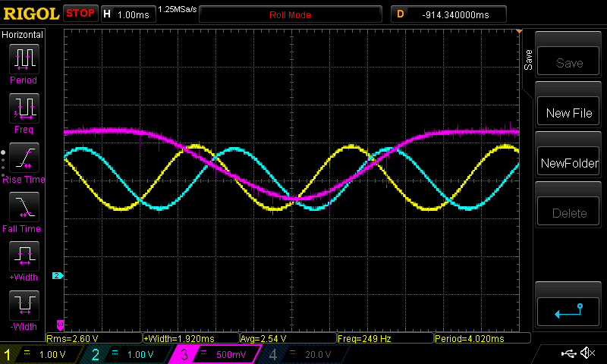Click the Avg=2.54 V measurement readout
This screenshot has height=364, width=607.
(x=289, y=338)
